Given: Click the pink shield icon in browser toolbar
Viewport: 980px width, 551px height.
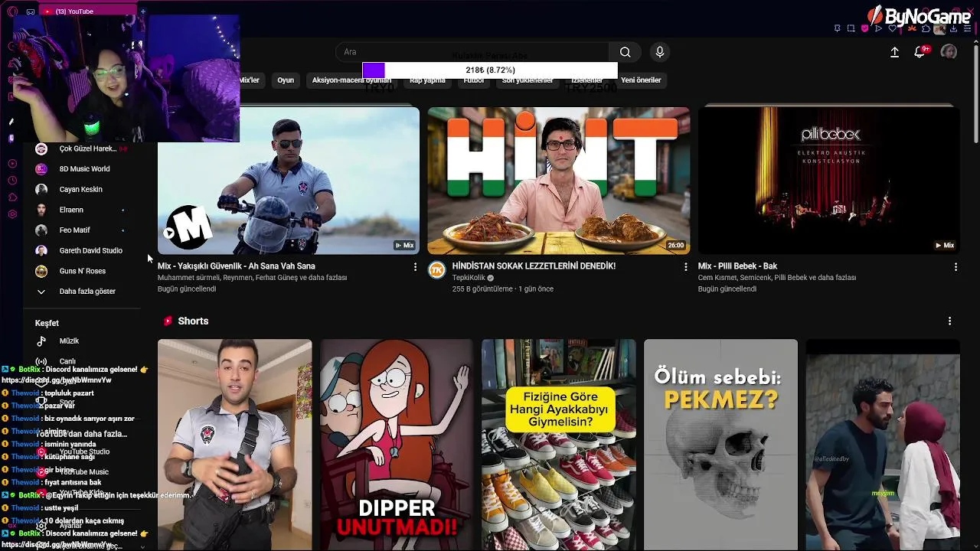Looking at the screenshot, I should click(864, 28).
